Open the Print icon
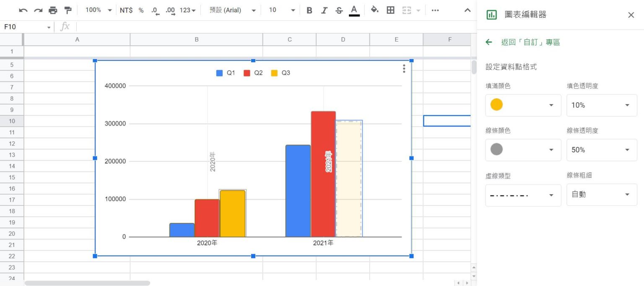 [x=53, y=10]
